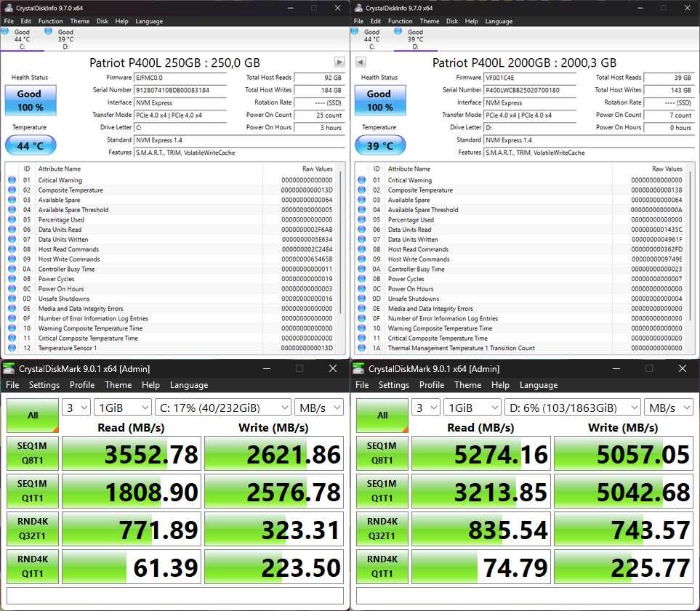
Task: Open test count dropdown in D: CrystalDiskMark
Action: pyautogui.click(x=426, y=408)
